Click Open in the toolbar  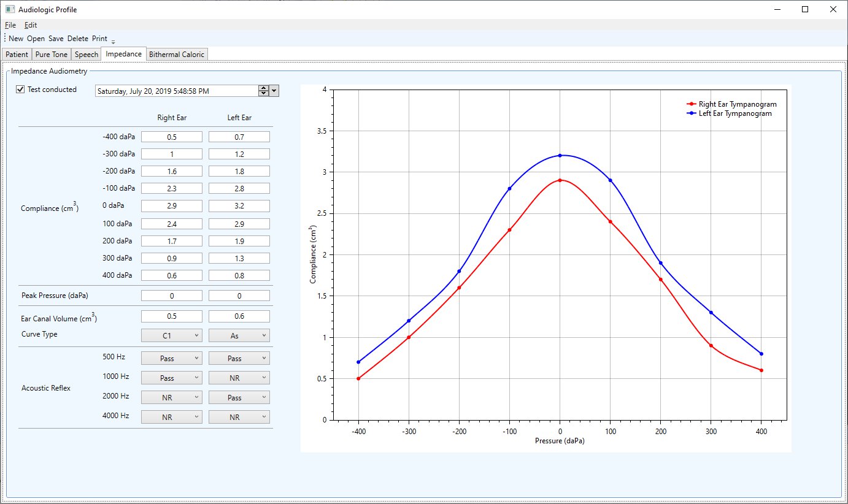[x=36, y=39]
